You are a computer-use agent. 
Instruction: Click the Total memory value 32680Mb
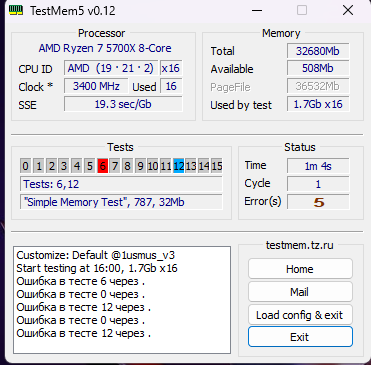point(318,51)
